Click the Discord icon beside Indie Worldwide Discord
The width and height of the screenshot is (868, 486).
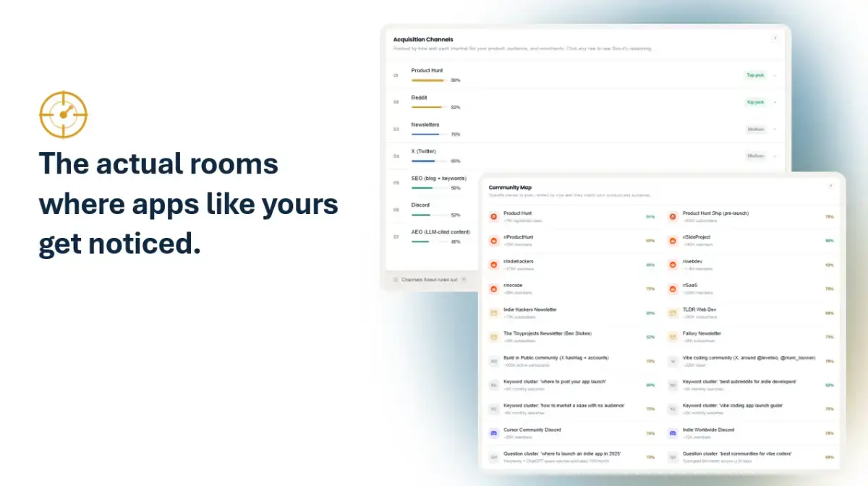(673, 433)
